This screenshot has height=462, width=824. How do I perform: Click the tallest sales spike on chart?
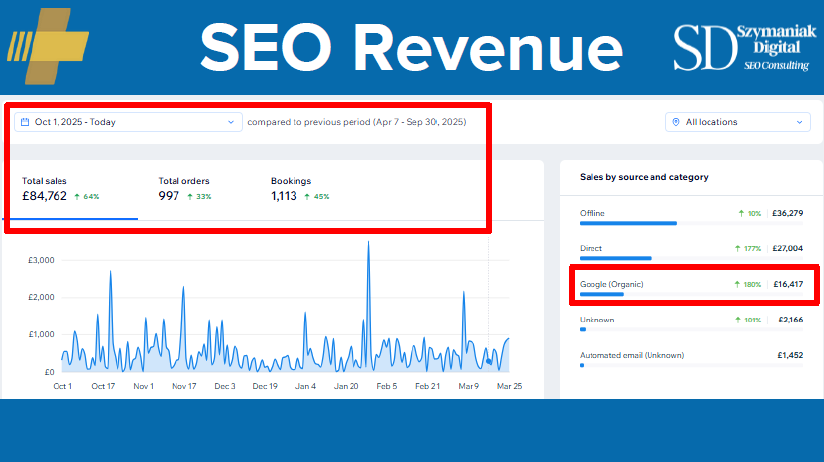coord(369,244)
